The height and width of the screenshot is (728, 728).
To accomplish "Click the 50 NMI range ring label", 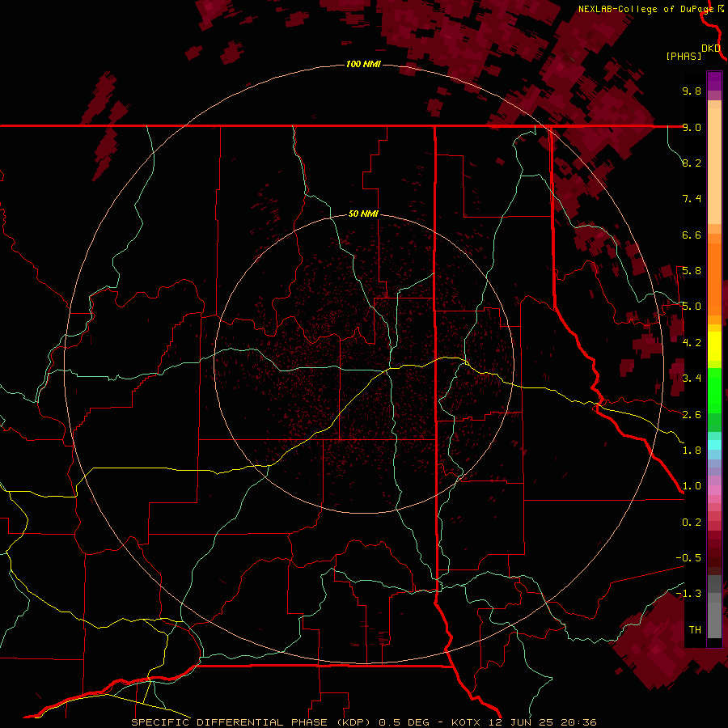I will 363,214.
